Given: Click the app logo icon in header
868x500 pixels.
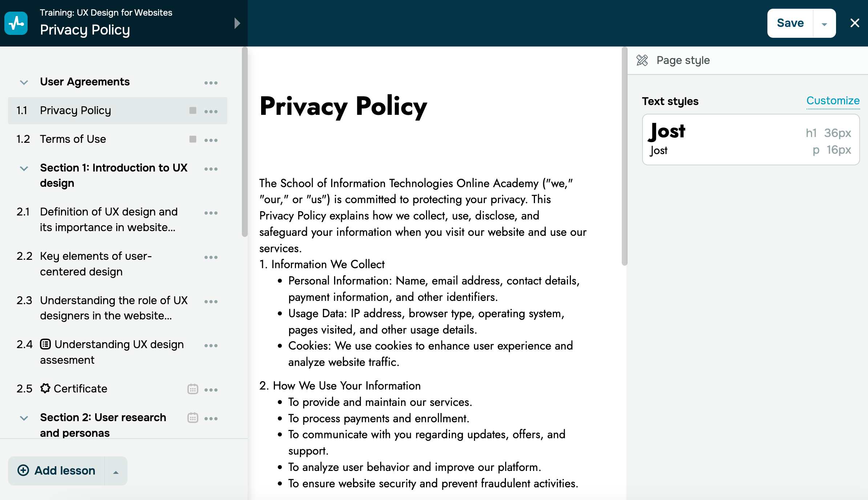Looking at the screenshot, I should point(16,23).
